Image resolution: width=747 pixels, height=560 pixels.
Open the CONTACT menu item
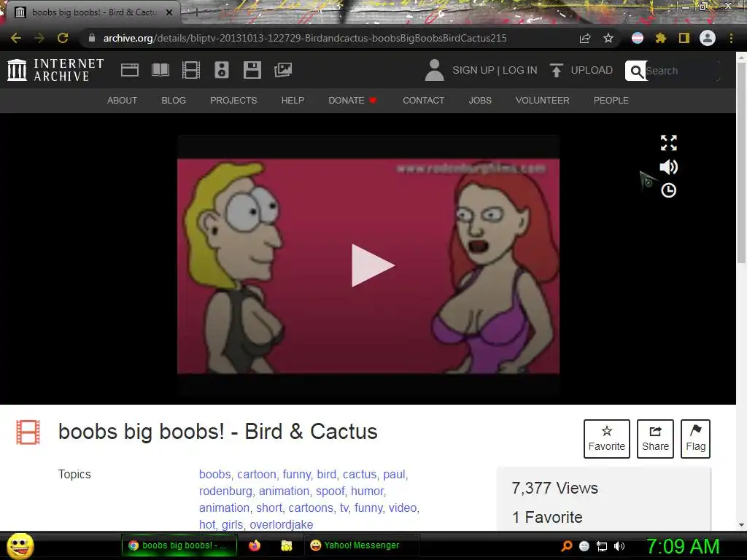(x=424, y=101)
